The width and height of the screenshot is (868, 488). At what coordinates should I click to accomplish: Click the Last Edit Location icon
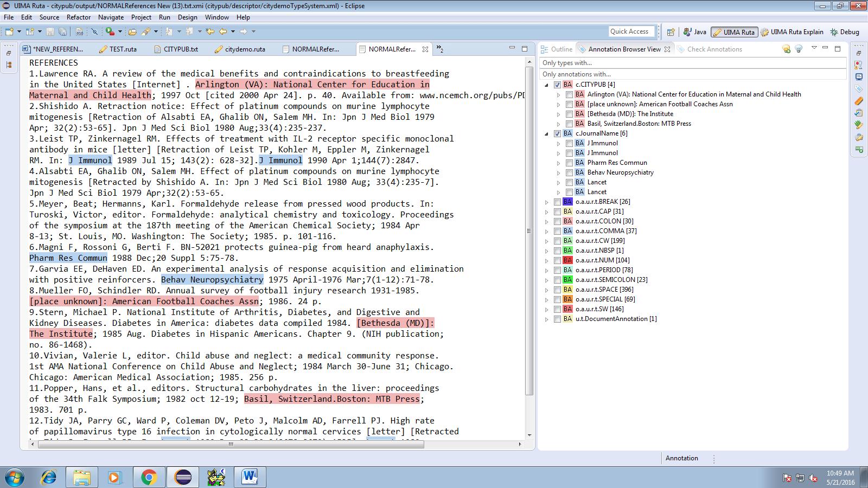click(210, 32)
